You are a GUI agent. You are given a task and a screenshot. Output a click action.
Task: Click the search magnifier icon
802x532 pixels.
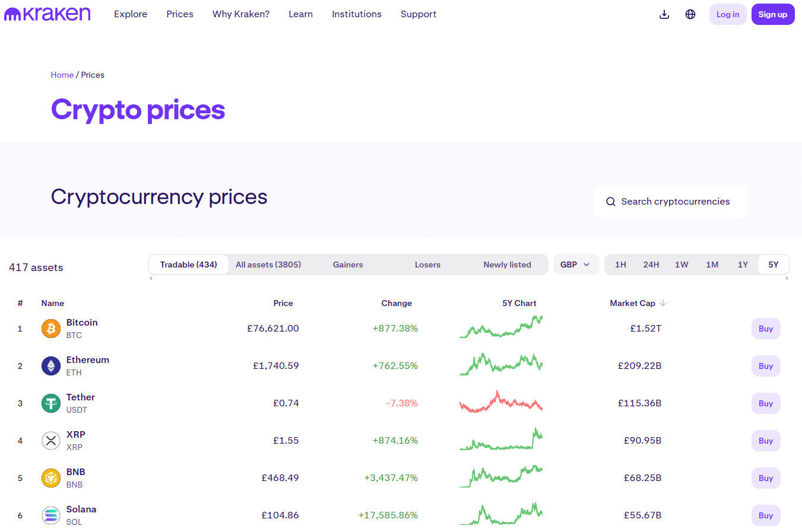point(610,202)
